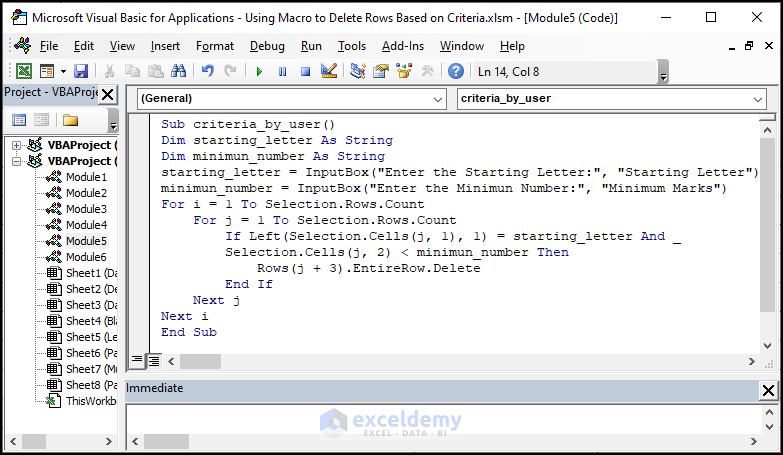Toggle Design Mode icon
783x455 pixels.
pyautogui.click(x=329, y=71)
